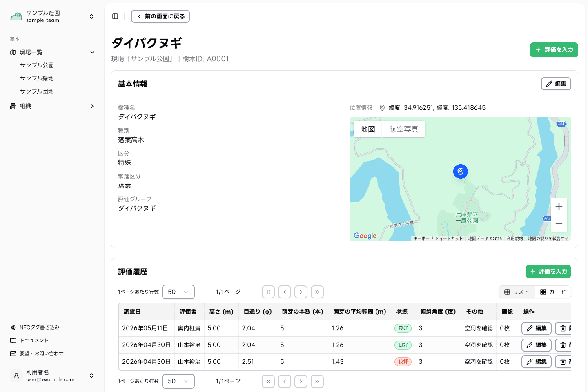
Task: Open the サンプル造園 team switcher
Action: click(x=52, y=16)
